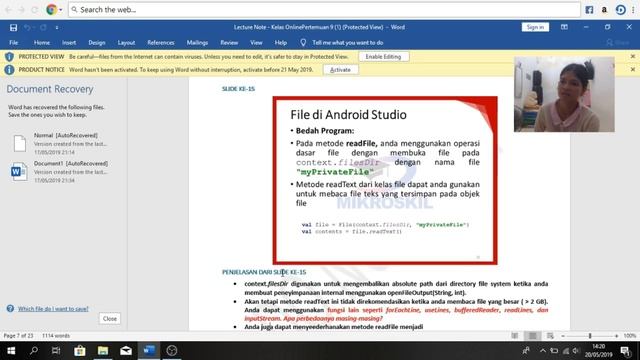
Task: Switch to Web Layout view icon
Action: (x=550, y=336)
